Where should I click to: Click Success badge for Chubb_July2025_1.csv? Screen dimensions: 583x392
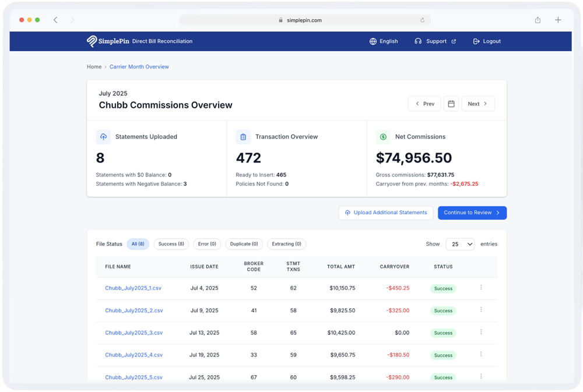[443, 289]
